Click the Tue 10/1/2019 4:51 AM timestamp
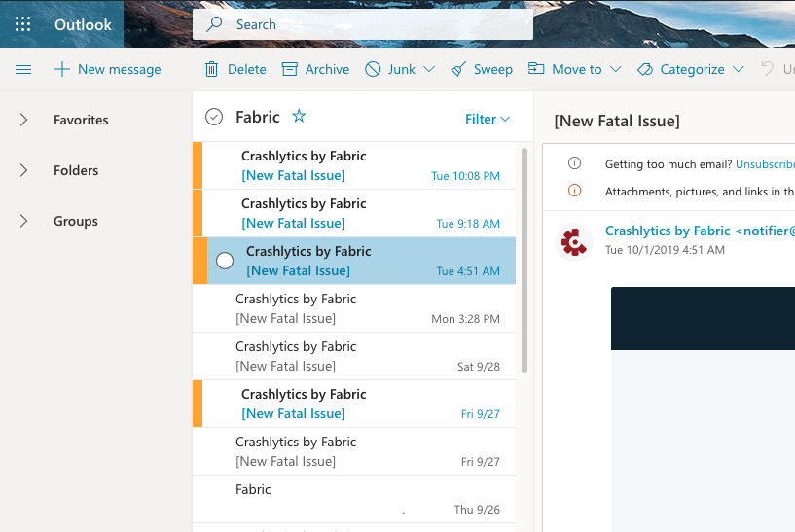This screenshot has width=795, height=532. click(665, 250)
